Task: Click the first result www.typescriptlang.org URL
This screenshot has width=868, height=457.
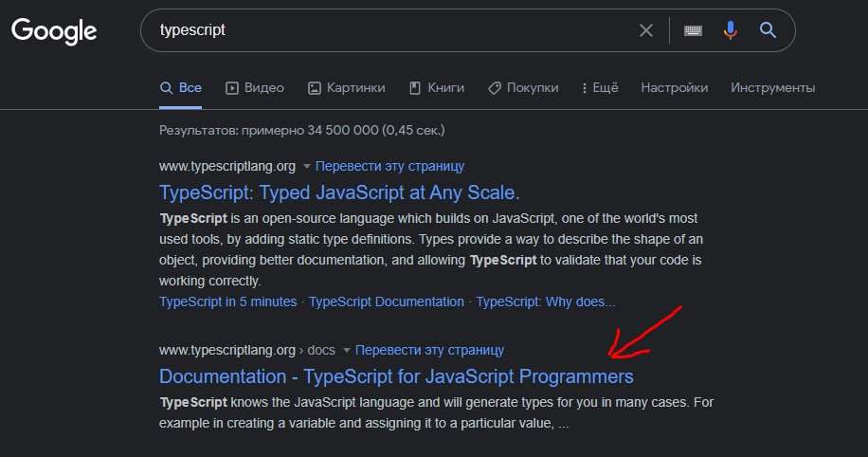Action: pyautogui.click(x=227, y=166)
